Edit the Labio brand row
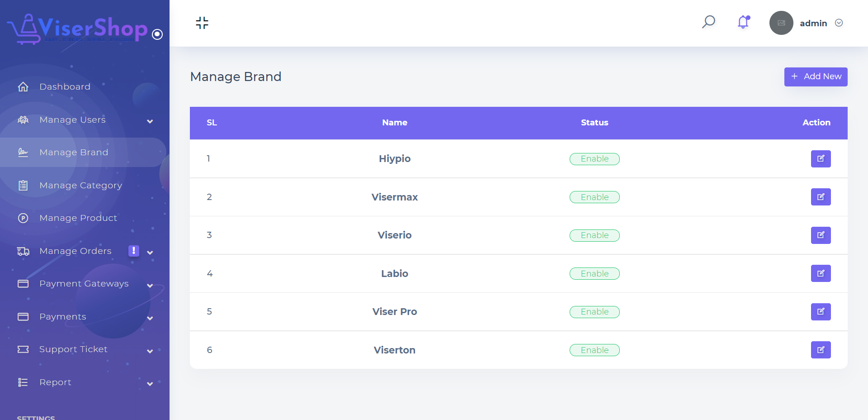This screenshot has height=420, width=868. click(821, 273)
